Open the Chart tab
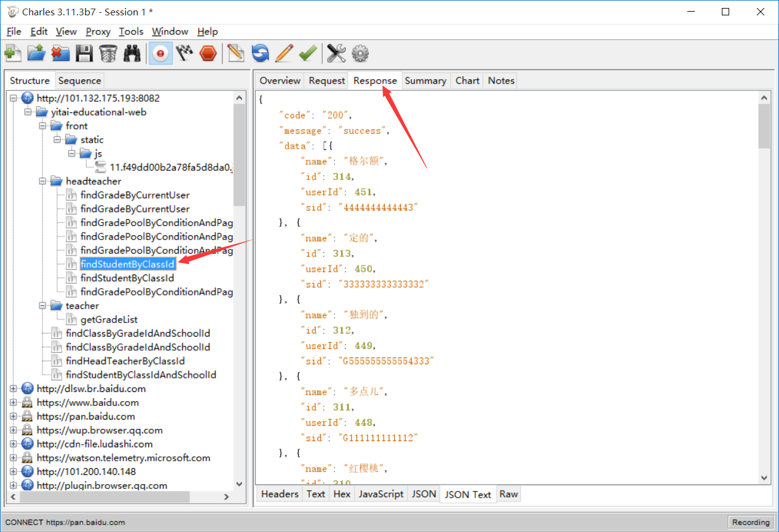 tap(467, 80)
